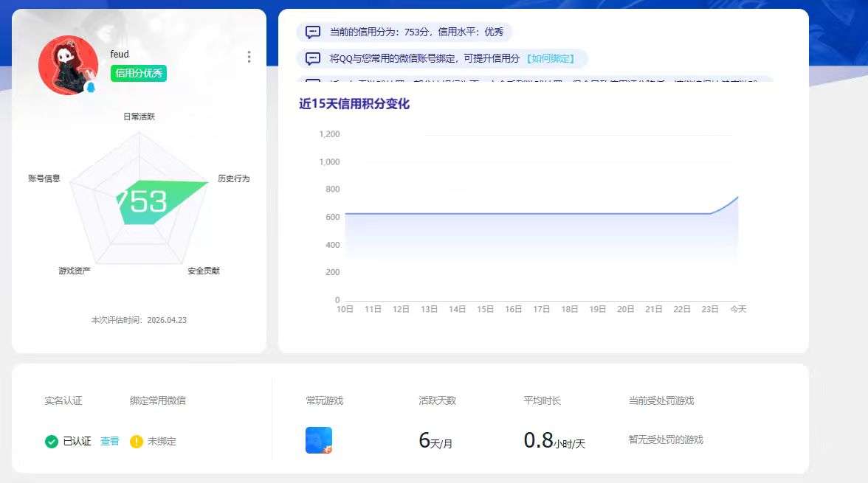Click the 未绑定 status text
Screen dimensions: 868x483
click(x=162, y=442)
